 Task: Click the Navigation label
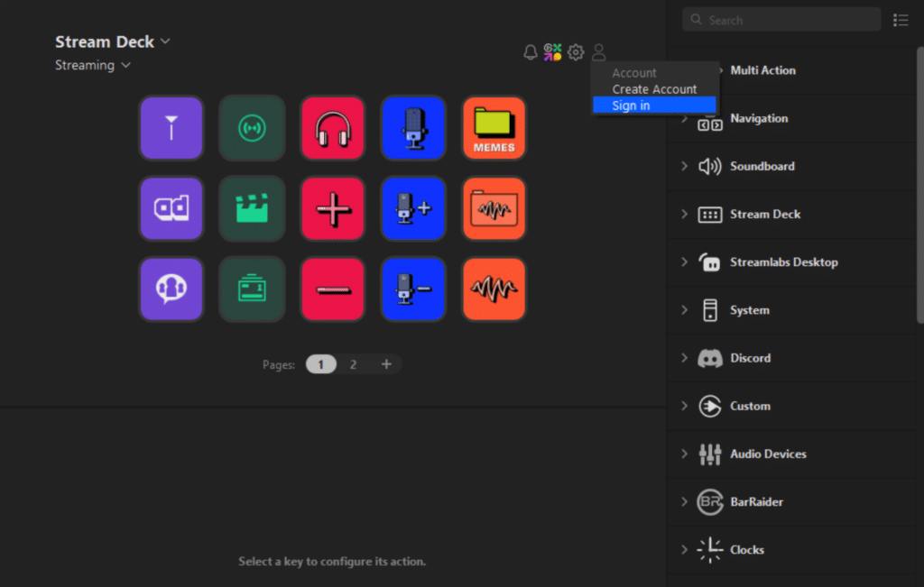pyautogui.click(x=759, y=118)
